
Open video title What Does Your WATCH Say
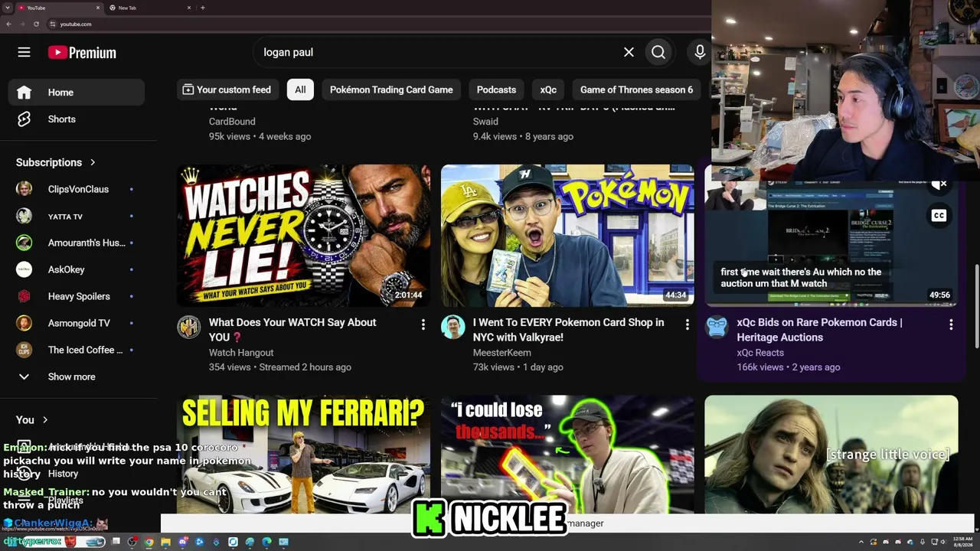(292, 330)
